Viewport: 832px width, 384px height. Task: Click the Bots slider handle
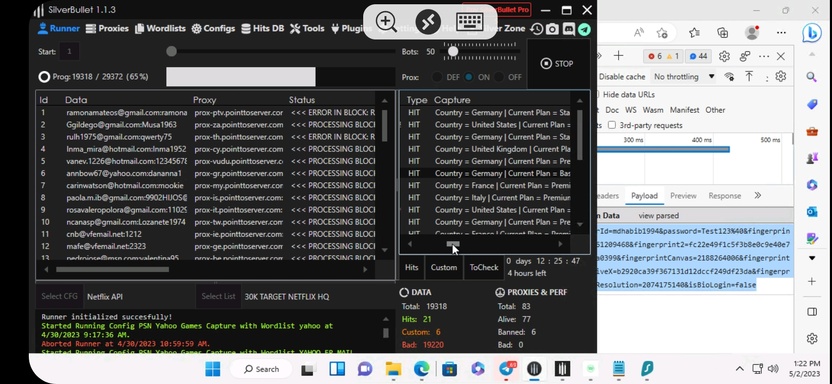pos(453,51)
